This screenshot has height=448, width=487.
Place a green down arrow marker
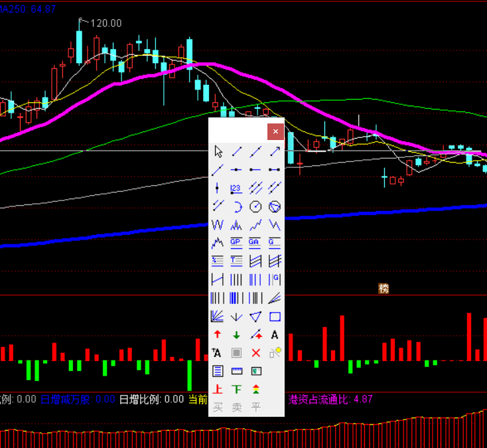[237, 335]
